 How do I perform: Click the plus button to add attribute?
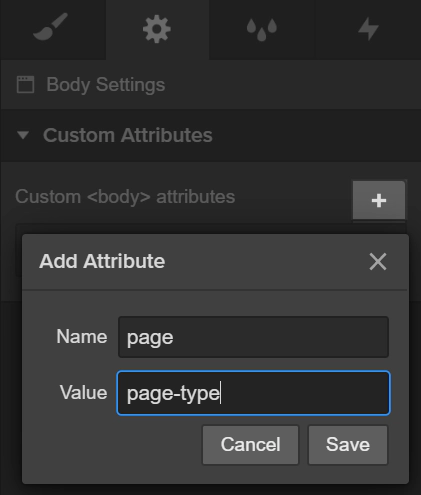(x=379, y=200)
